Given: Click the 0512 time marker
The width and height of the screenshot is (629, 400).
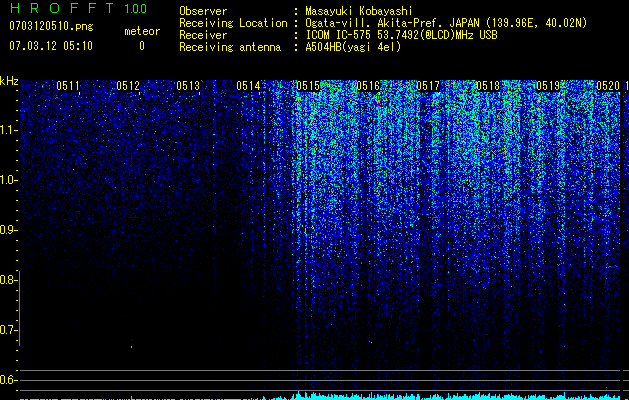Looking at the screenshot, I should click(x=128, y=86).
